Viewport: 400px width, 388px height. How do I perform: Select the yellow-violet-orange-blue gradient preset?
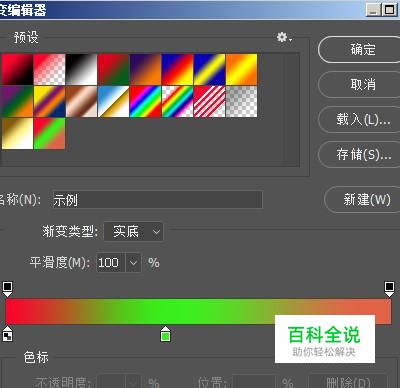[50, 102]
